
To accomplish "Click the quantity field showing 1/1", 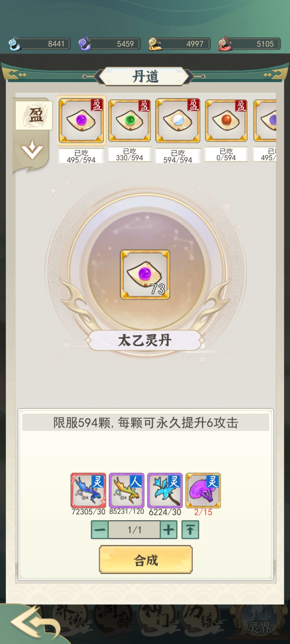I will click(x=134, y=530).
